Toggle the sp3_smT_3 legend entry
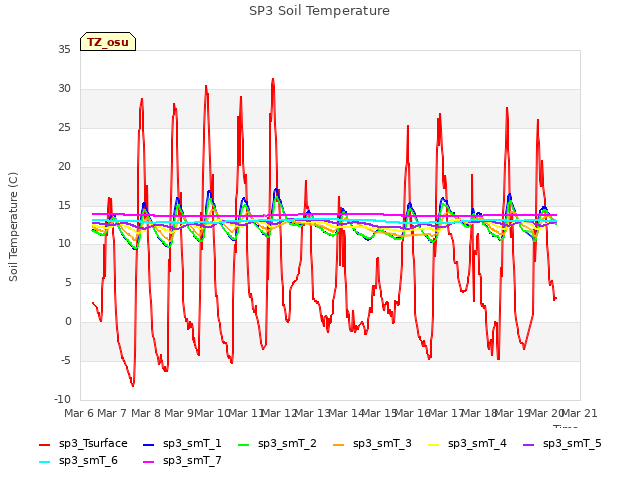 pyautogui.click(x=372, y=444)
